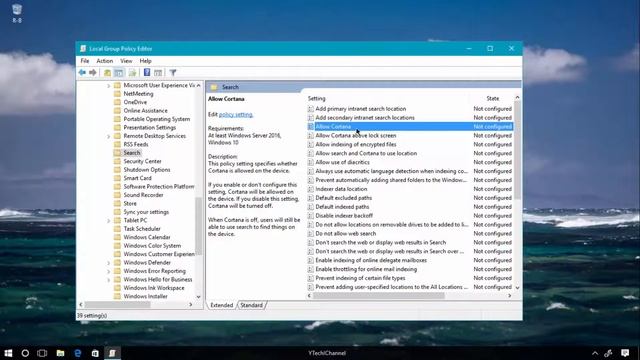This screenshot has height=360, width=640.
Task: Click the Export List toolbar icon
Action: [x=132, y=73]
